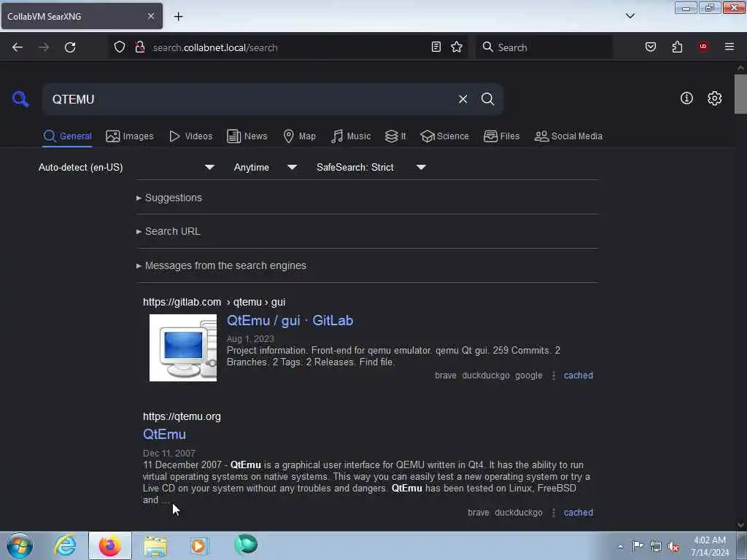The image size is (747, 560).
Task: Switch to the News tab
Action: tap(247, 136)
